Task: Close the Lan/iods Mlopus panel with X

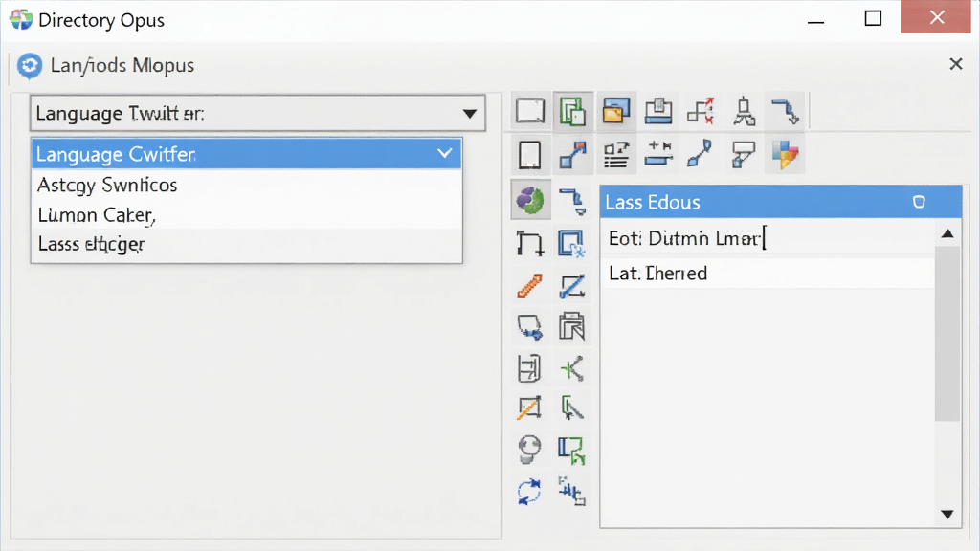Action: click(x=956, y=64)
